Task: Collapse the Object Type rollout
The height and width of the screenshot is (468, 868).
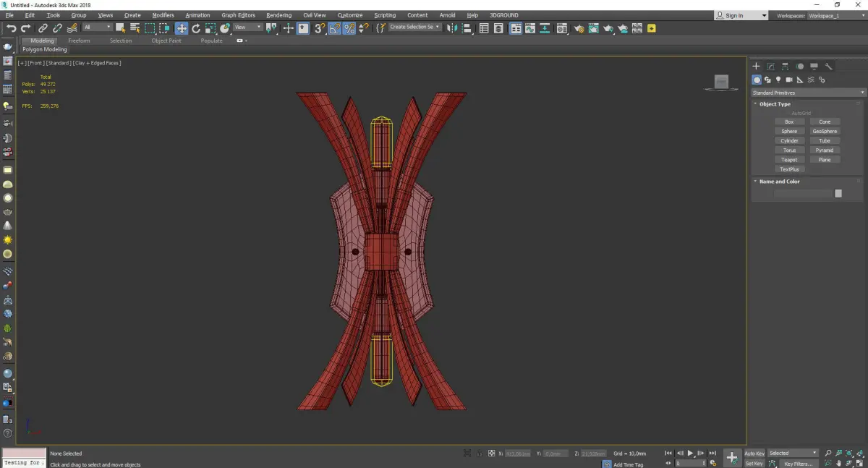Action: click(x=775, y=104)
